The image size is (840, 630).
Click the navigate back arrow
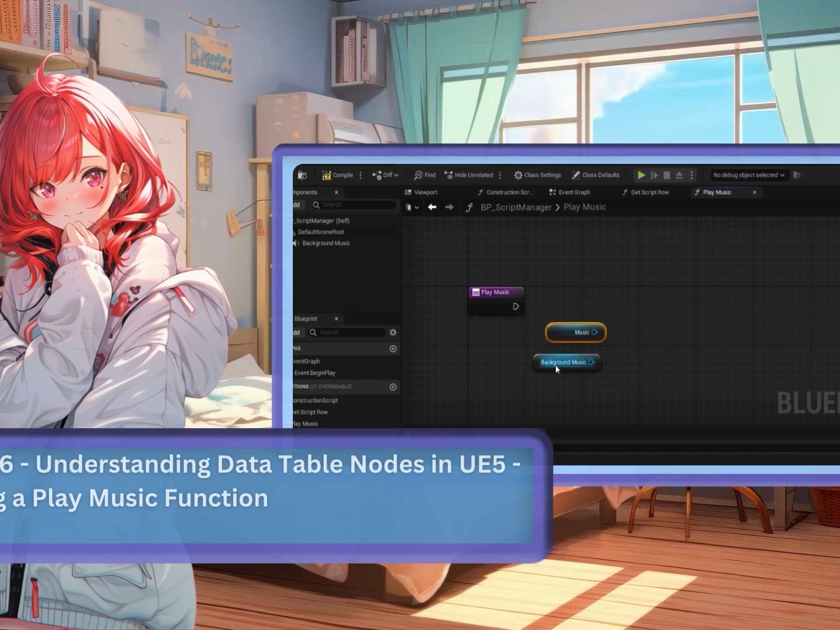click(432, 207)
